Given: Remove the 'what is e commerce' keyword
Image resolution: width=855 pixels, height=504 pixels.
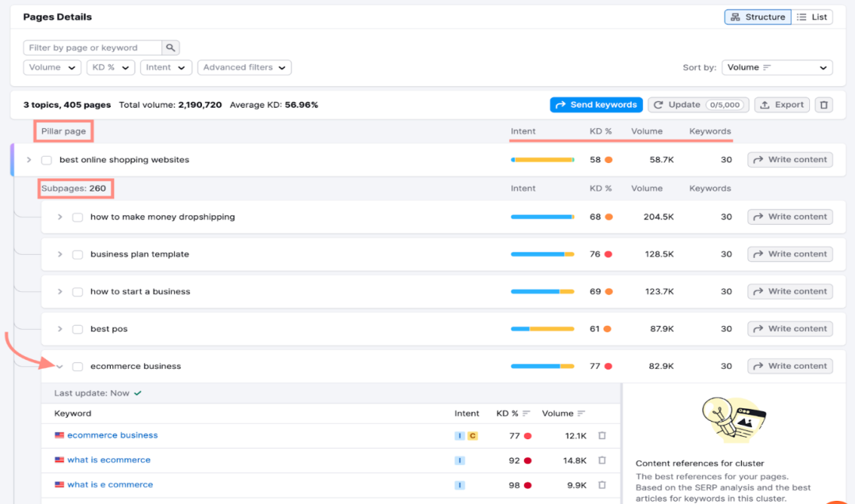Looking at the screenshot, I should (x=602, y=484).
